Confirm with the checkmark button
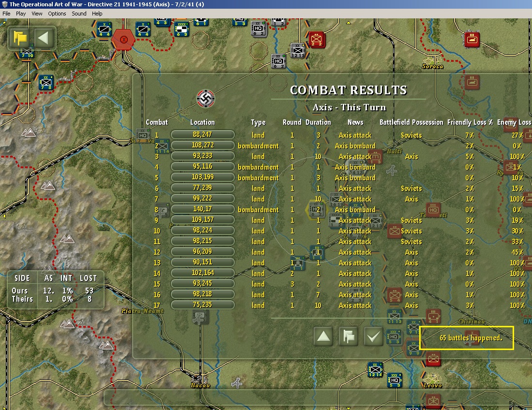The image size is (532, 410). 373,337
